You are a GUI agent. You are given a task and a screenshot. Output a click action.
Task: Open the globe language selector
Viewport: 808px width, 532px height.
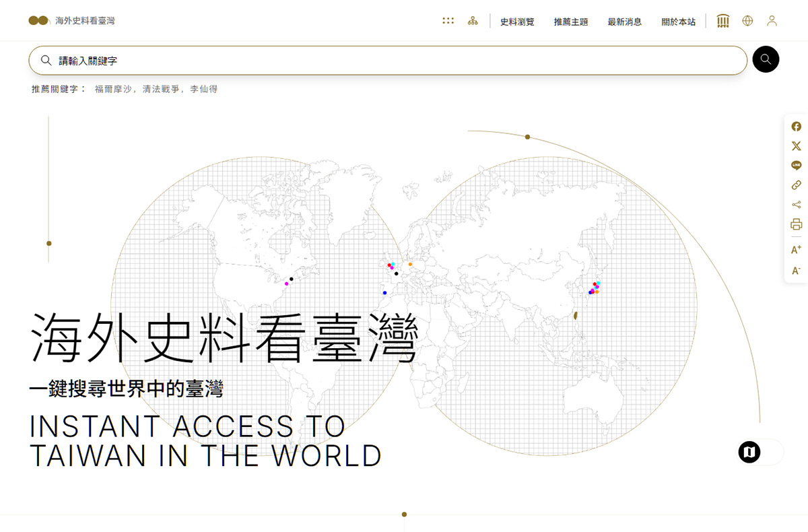[747, 21]
